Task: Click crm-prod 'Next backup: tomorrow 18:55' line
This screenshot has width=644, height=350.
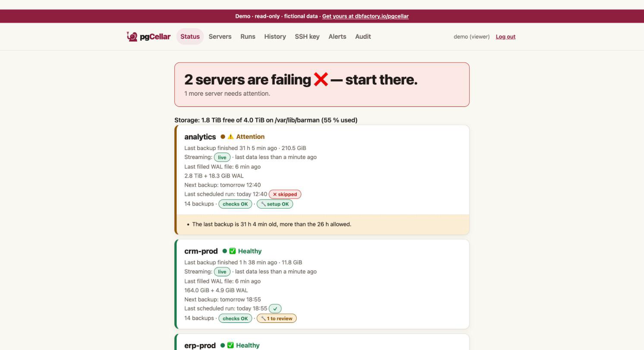Action: (x=223, y=300)
